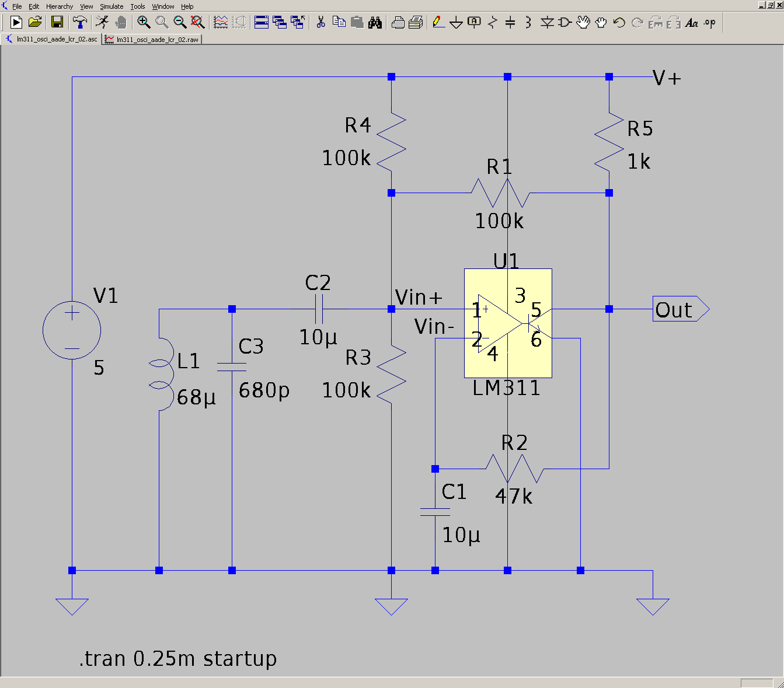This screenshot has height=688, width=784.
Task: Click the V1 voltage source symbol
Action: coord(72,330)
